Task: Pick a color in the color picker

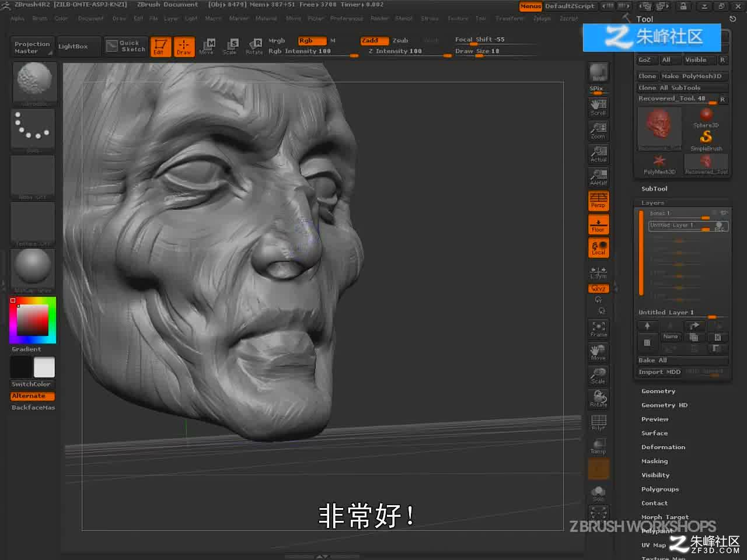Action: point(33,320)
